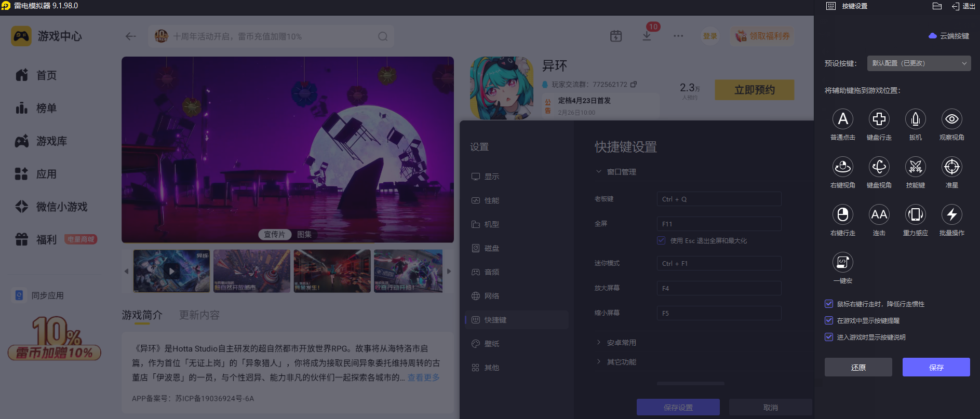Uncheck 使用 Esc 退出全屏和最大化
Viewport: 980px width, 419px height.
click(x=661, y=240)
